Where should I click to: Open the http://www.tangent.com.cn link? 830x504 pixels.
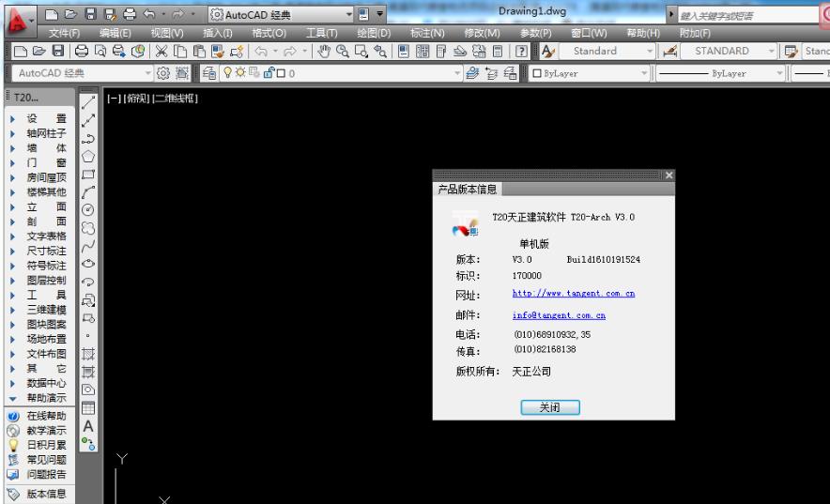tap(574, 293)
